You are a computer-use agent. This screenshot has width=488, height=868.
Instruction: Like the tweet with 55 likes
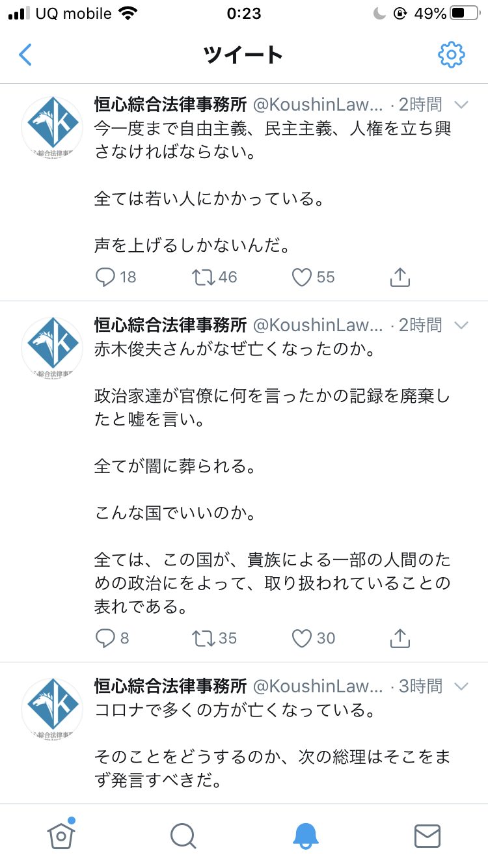point(302,277)
